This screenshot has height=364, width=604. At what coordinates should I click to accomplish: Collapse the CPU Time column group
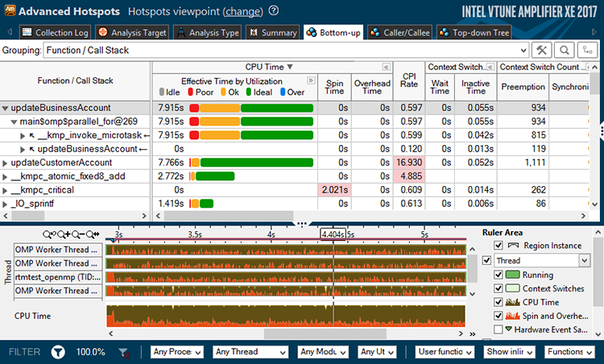pos(386,67)
